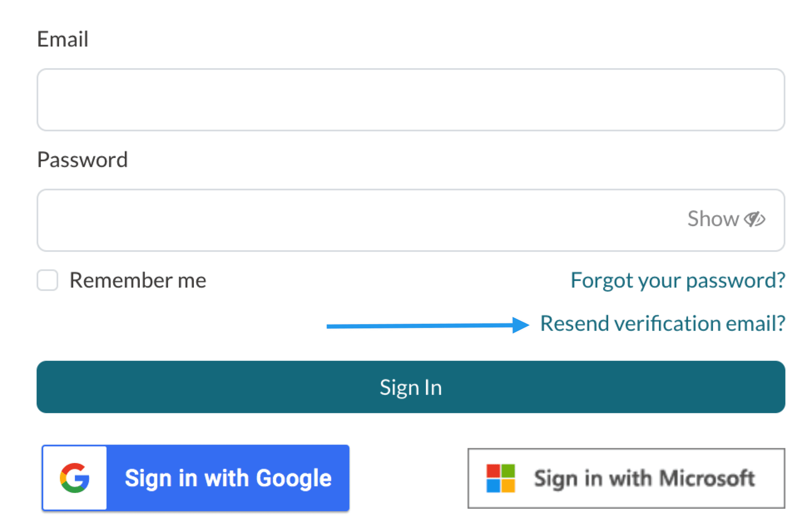Image resolution: width=812 pixels, height=532 pixels.
Task: Click the Password field label
Action: point(82,159)
